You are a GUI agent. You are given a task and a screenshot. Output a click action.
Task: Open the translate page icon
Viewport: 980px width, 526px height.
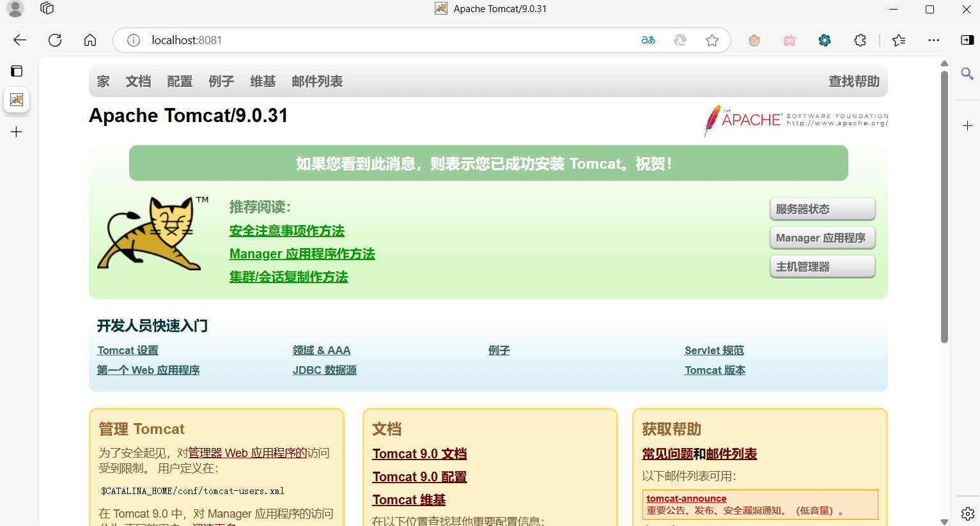click(x=648, y=40)
